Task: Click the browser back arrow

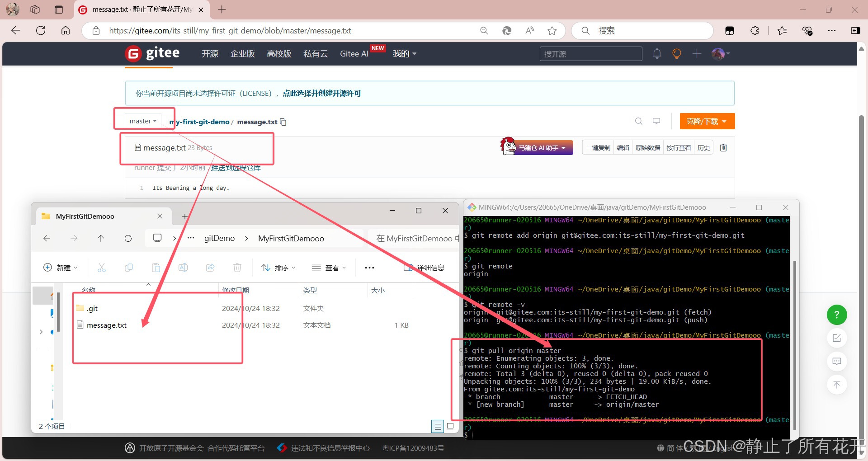Action: (x=16, y=30)
